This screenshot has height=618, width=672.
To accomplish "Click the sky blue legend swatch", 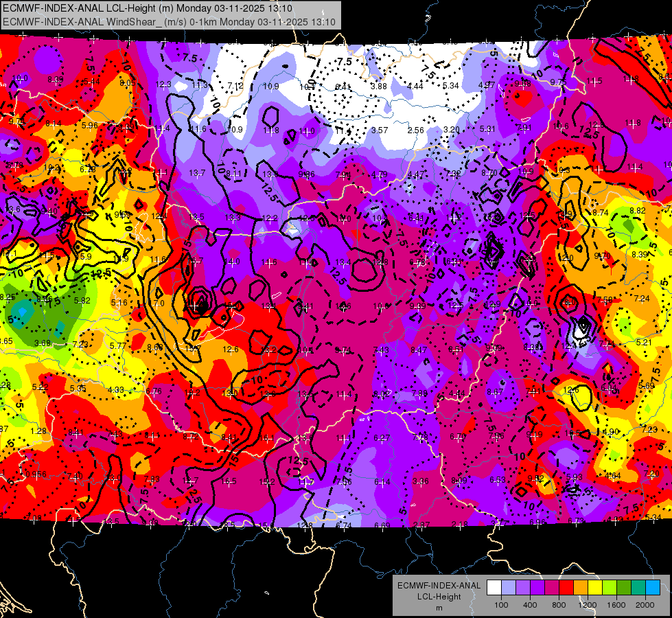I will point(652,588).
